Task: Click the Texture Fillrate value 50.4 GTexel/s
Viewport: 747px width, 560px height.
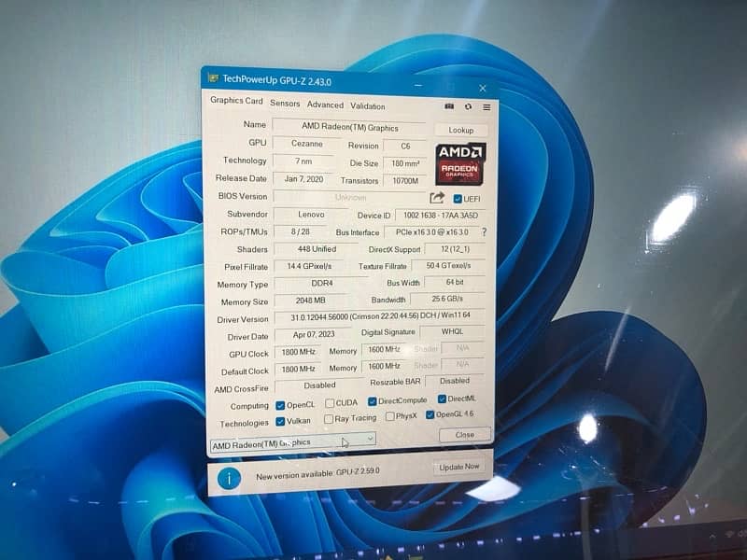Action: (448, 265)
